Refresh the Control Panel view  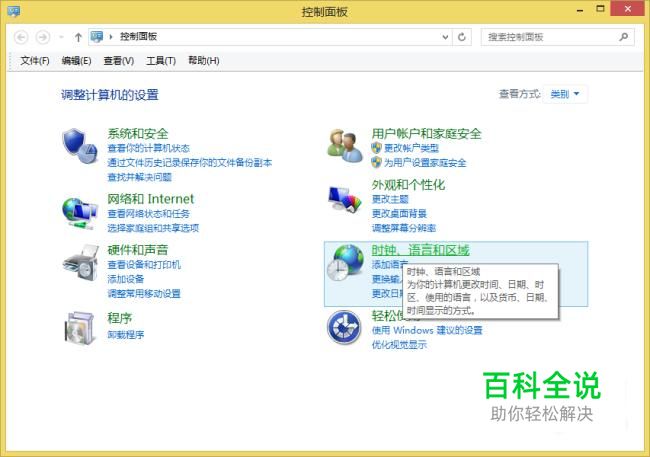click(x=462, y=37)
